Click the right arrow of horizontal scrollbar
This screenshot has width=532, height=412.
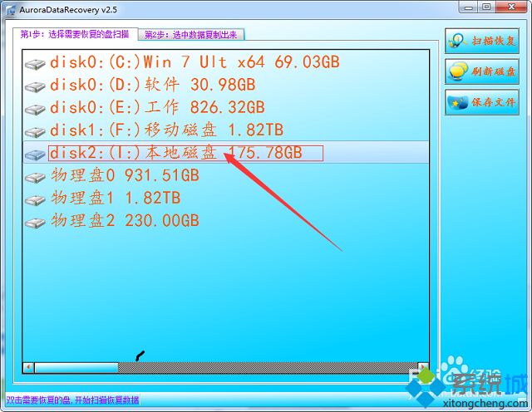(x=423, y=368)
